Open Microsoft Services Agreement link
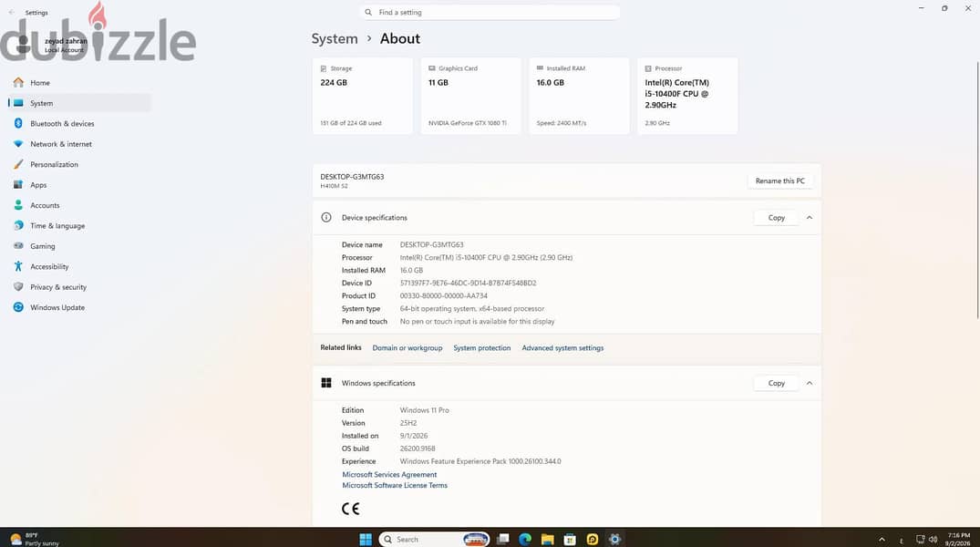The image size is (980, 547). coord(389,474)
